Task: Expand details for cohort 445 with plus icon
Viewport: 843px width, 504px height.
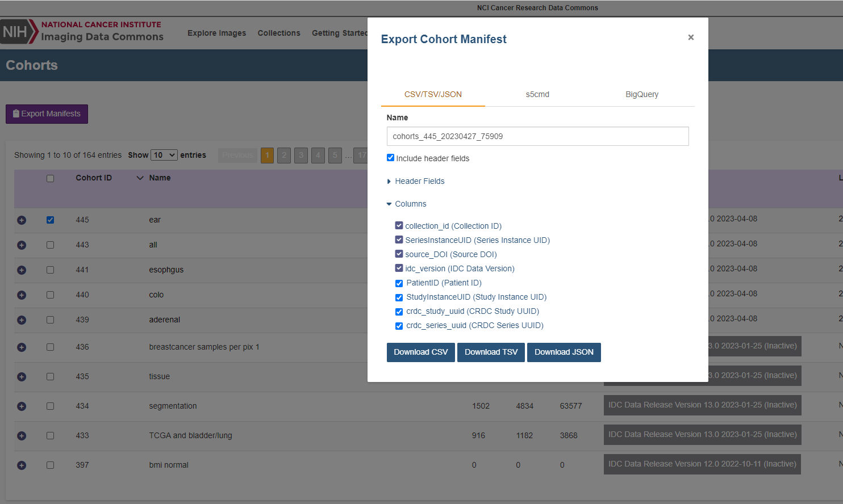Action: tap(22, 220)
